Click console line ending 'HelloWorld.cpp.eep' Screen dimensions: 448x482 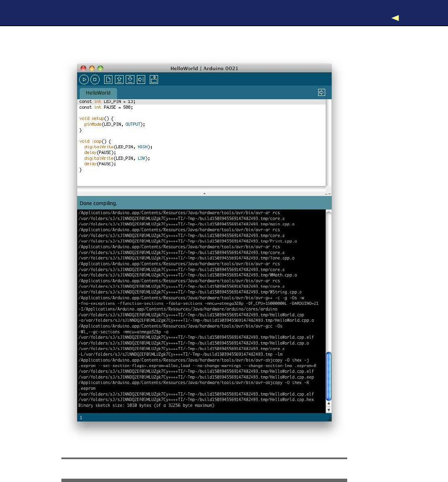tap(196, 377)
